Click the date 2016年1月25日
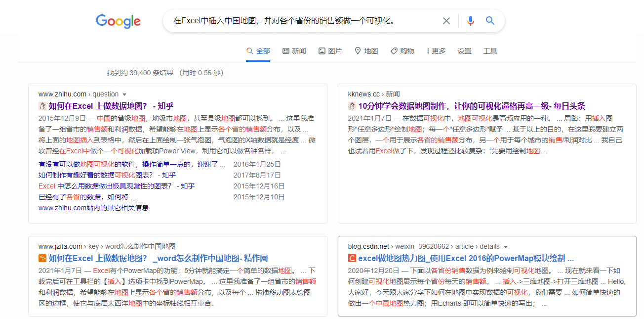The image size is (644, 319). pyautogui.click(x=257, y=164)
